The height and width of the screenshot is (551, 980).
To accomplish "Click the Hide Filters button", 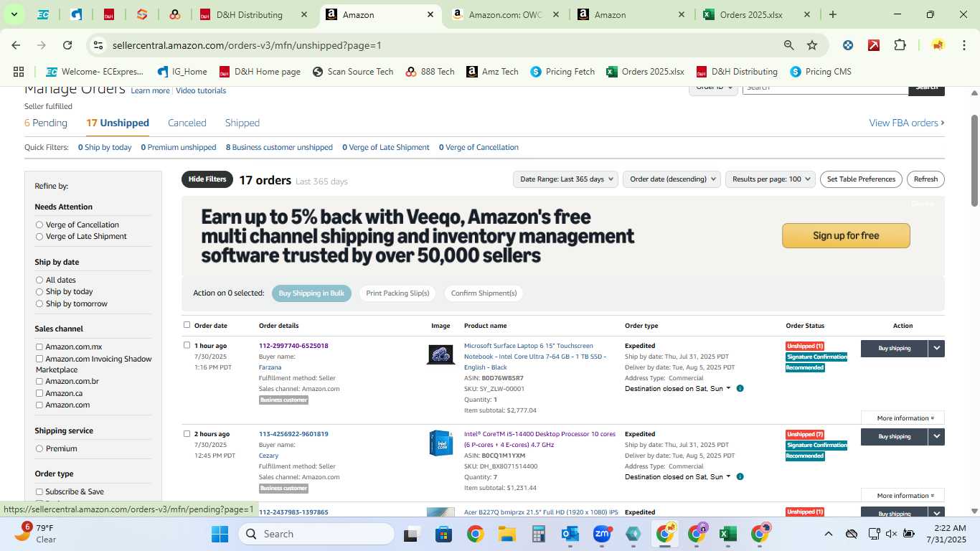I will pos(207,179).
